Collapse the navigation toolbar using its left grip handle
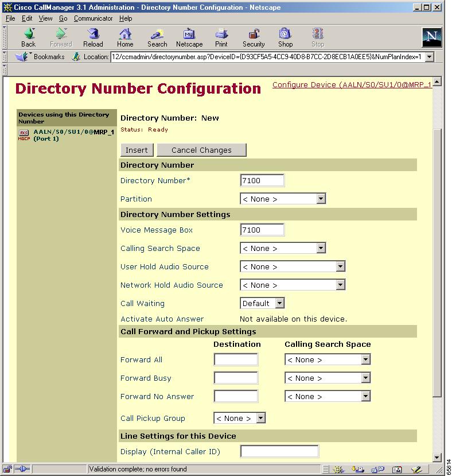The width and height of the screenshot is (452, 476). pos(5,37)
